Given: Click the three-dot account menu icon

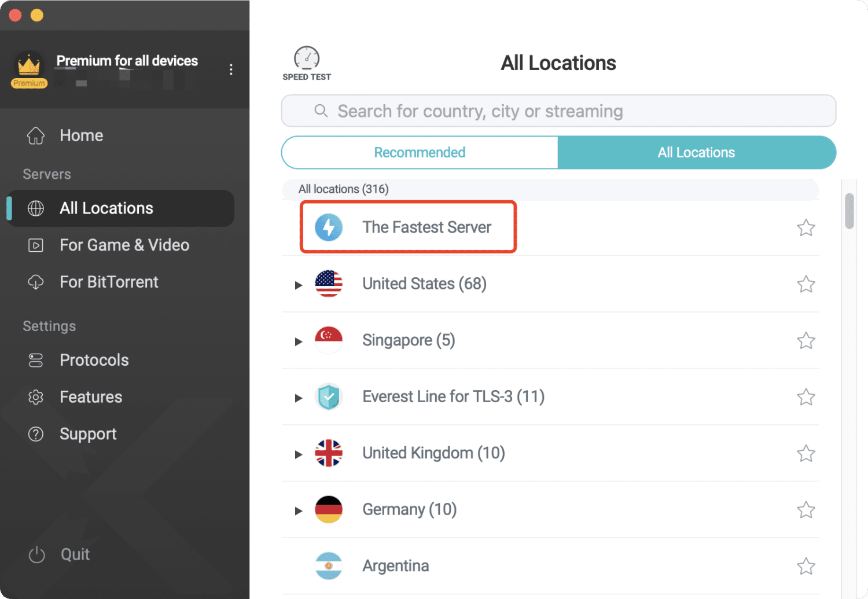Looking at the screenshot, I should click(231, 69).
